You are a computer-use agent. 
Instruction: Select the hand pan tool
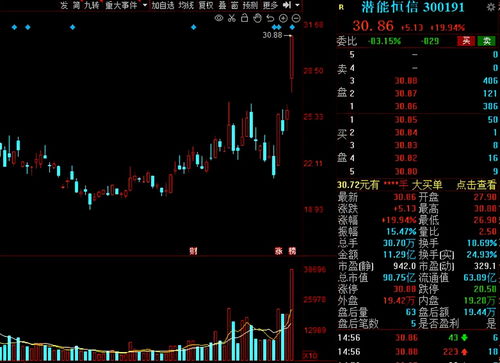coord(257,18)
